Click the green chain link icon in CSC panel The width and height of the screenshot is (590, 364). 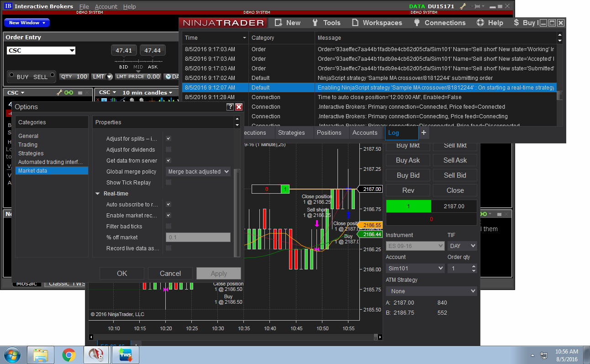click(x=68, y=92)
